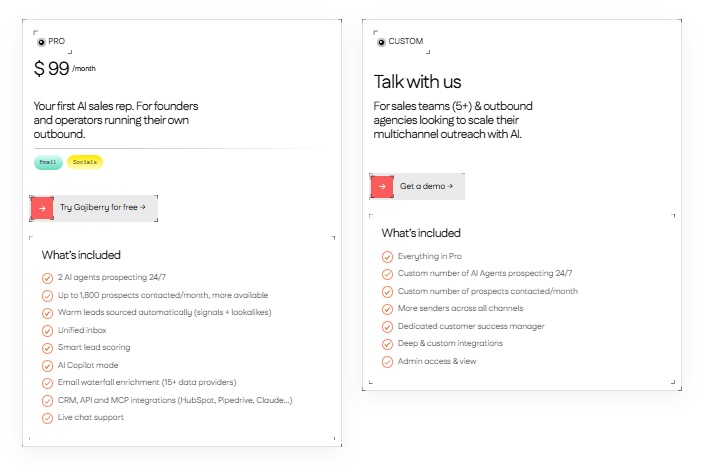
Task: Click check icon next to AI Copilot mode
Action: [x=47, y=366]
